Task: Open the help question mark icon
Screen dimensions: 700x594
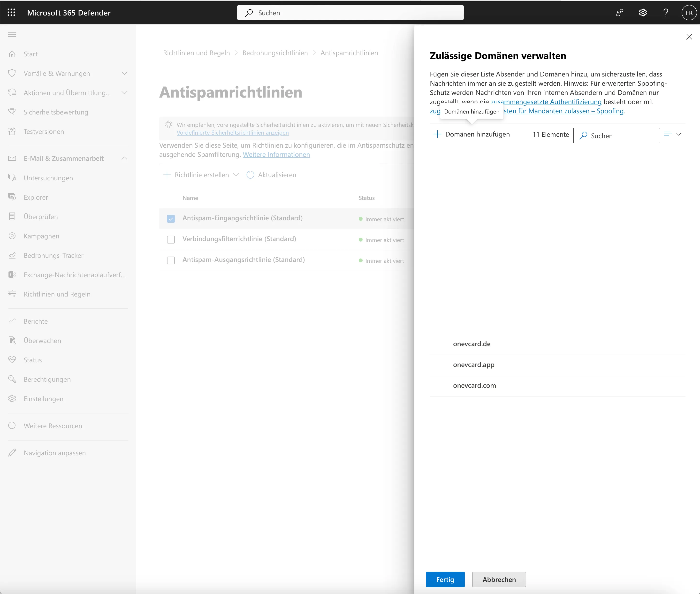Action: 666,12
